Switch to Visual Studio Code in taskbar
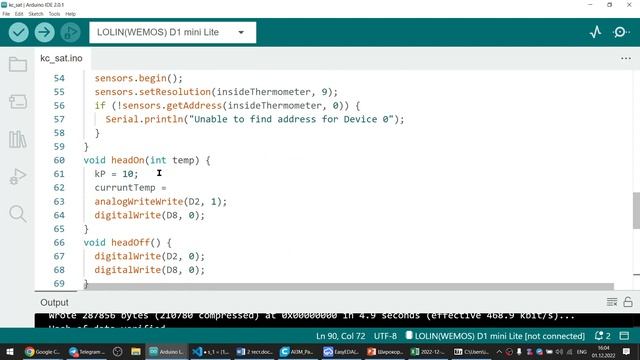 coord(211,351)
